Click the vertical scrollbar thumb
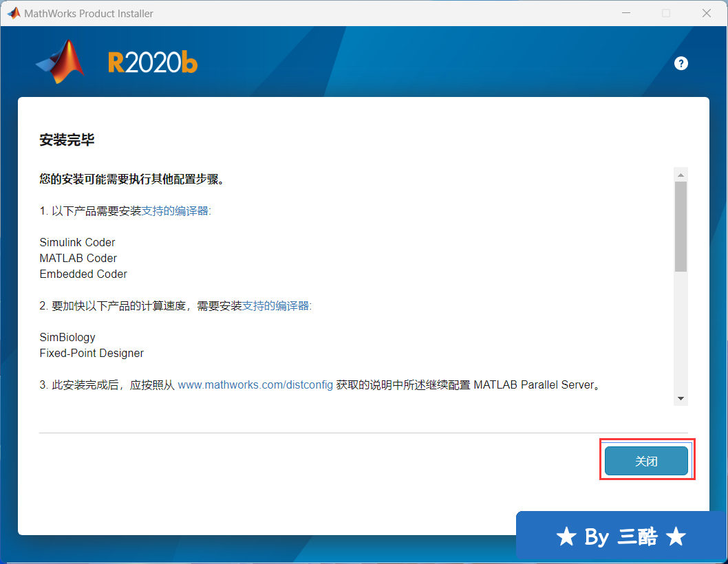The width and height of the screenshot is (728, 564). [x=681, y=226]
